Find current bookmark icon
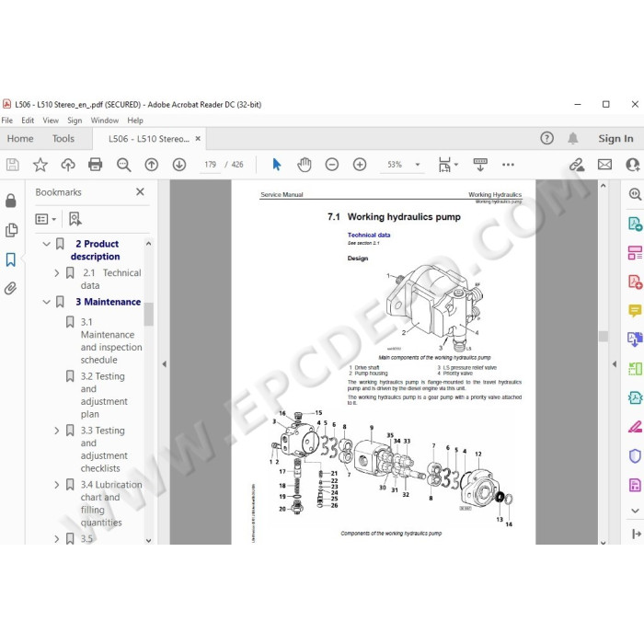This screenshot has width=644, height=644. point(75,219)
